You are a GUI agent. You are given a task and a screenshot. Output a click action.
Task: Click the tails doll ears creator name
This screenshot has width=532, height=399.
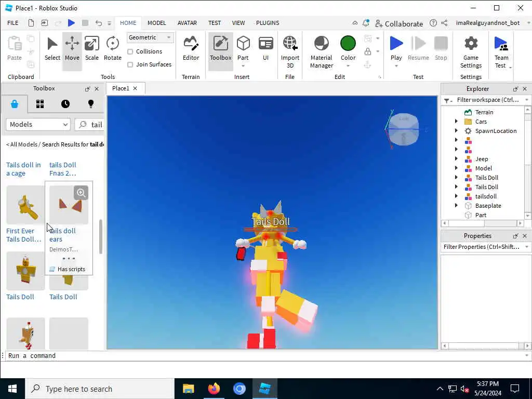[x=63, y=249]
